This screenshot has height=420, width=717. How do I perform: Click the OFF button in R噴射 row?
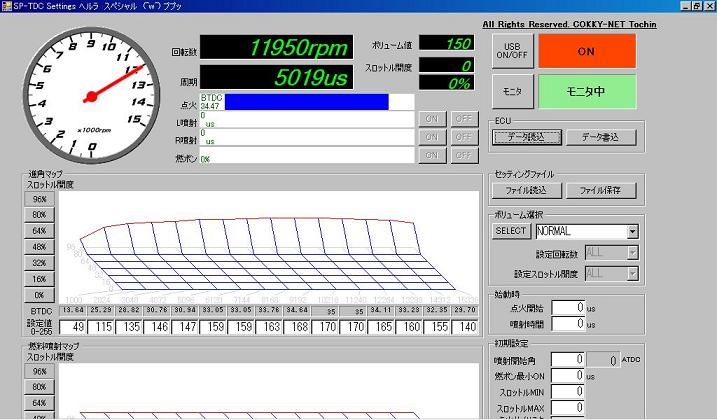click(464, 137)
